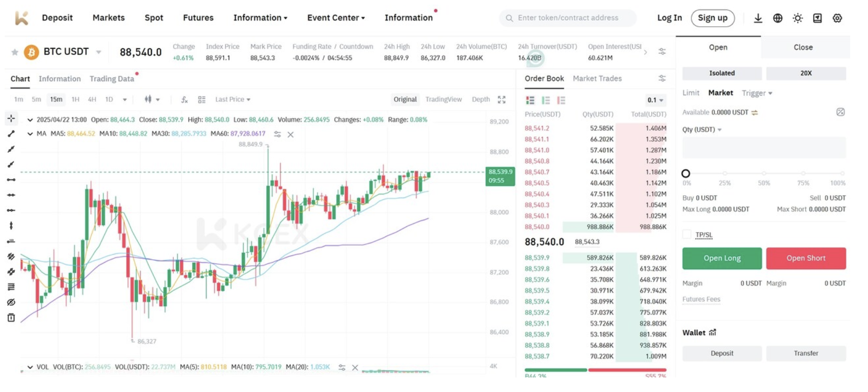Open the settings gear in top bar

coord(837,18)
